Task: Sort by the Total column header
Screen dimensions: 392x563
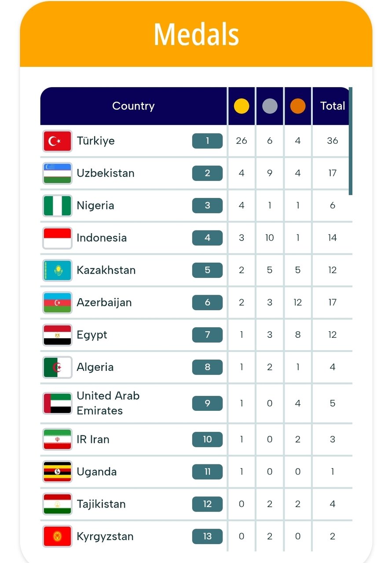Action: coord(332,106)
